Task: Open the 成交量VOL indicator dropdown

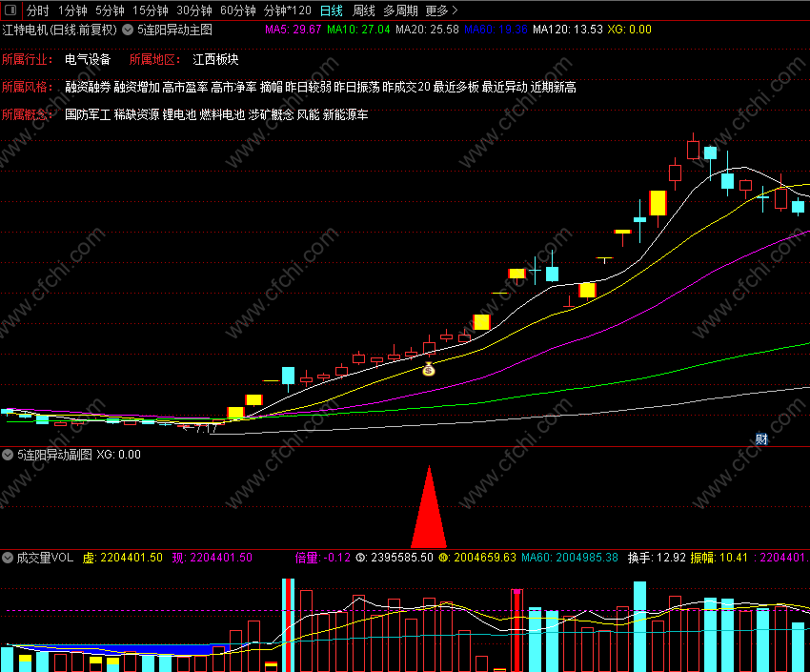Action: click(8, 558)
